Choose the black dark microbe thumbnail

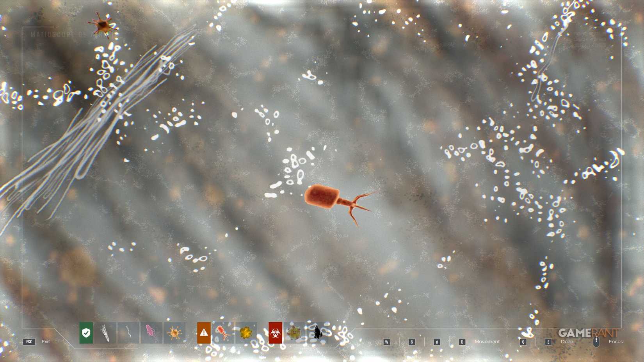coord(318,333)
